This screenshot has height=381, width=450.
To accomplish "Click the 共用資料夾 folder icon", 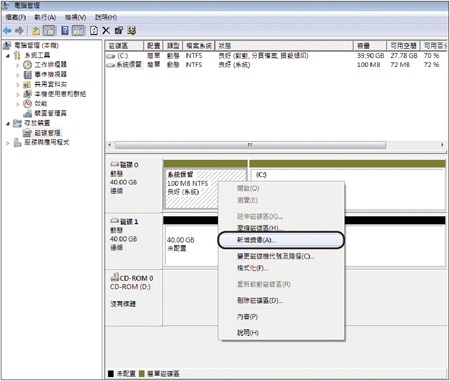I will pyautogui.click(x=27, y=84).
